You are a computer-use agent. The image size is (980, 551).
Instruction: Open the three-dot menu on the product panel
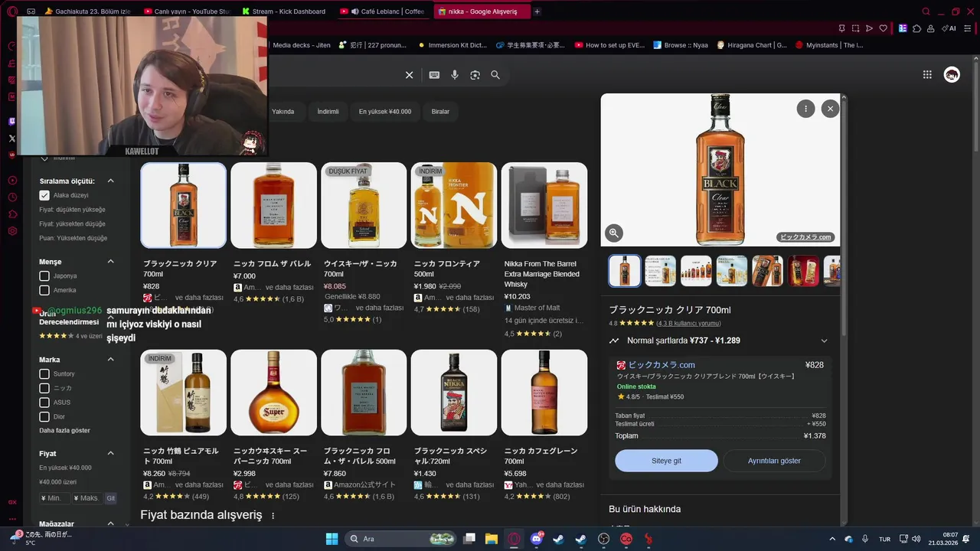pyautogui.click(x=805, y=109)
